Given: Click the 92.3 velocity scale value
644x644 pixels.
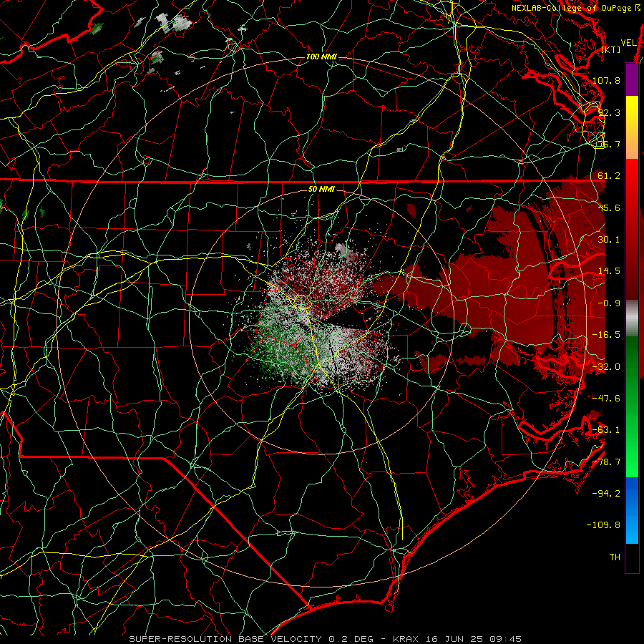Looking at the screenshot, I should [x=608, y=112].
